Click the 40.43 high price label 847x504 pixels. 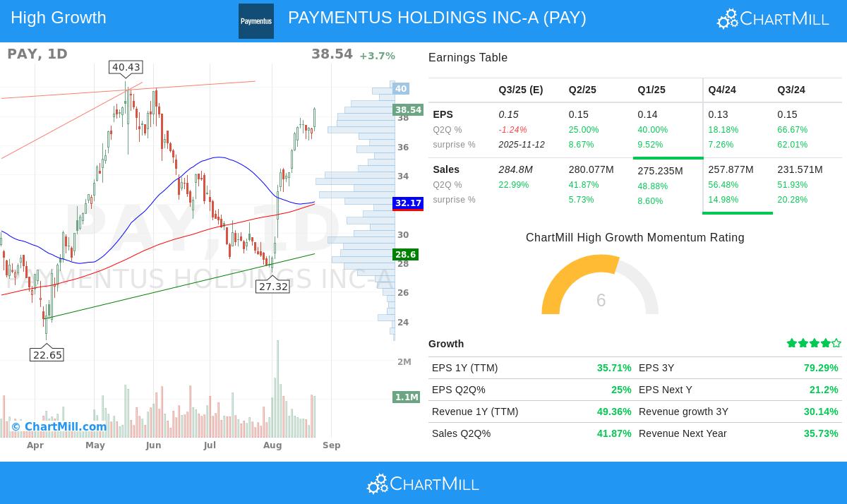point(126,67)
